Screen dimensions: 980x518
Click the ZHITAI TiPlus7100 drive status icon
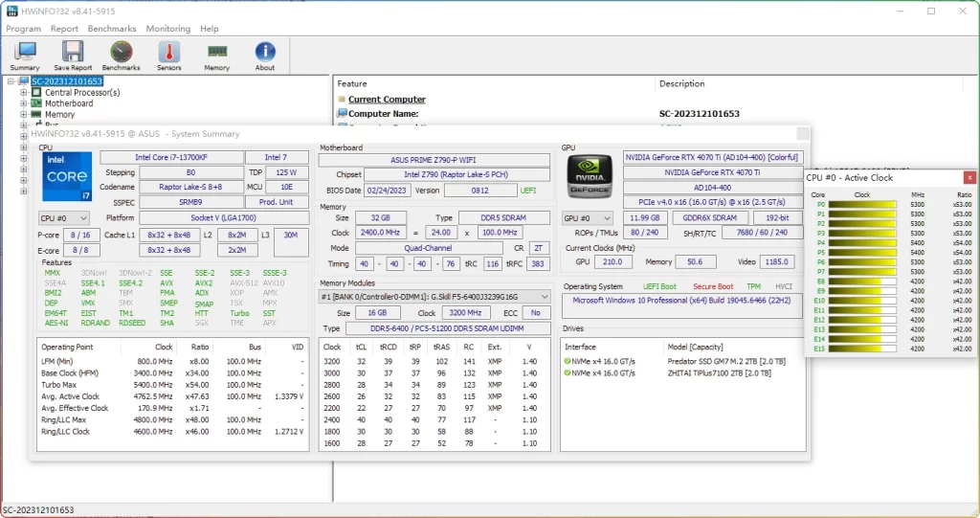(568, 372)
